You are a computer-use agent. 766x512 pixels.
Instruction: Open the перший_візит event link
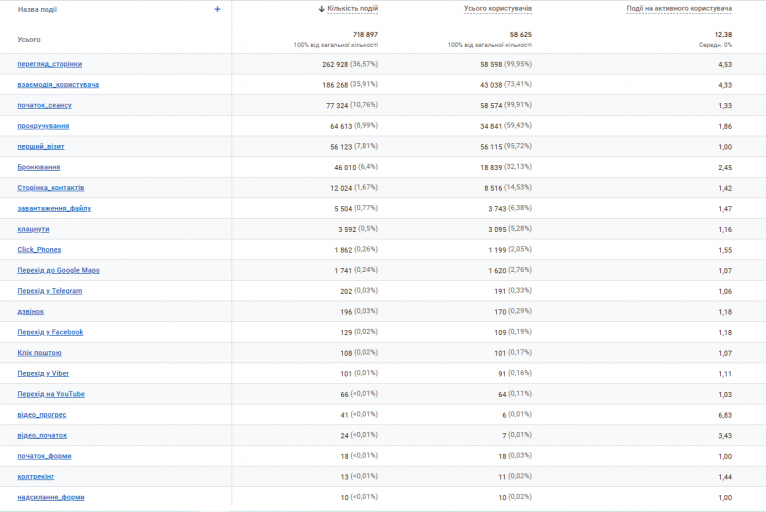tap(41, 147)
